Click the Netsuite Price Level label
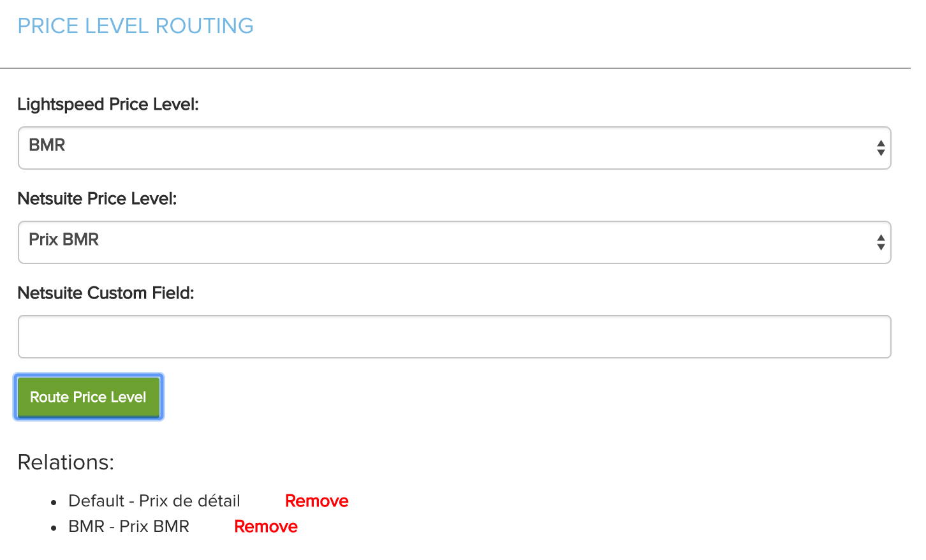The image size is (926, 560). click(x=97, y=199)
